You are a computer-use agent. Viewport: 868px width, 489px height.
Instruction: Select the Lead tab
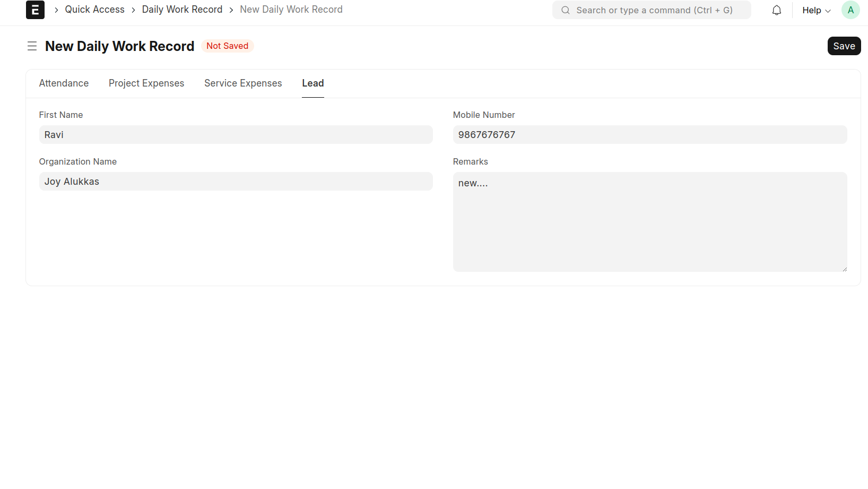coord(313,83)
